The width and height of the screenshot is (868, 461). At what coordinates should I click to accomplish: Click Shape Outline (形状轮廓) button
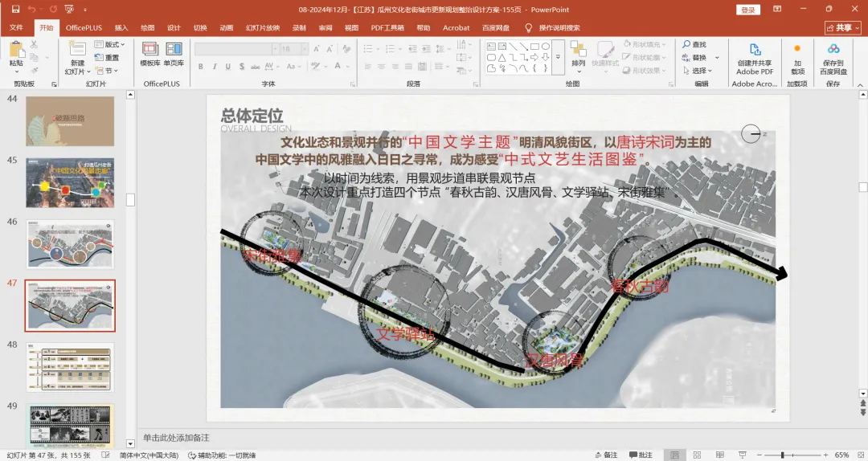pos(645,58)
